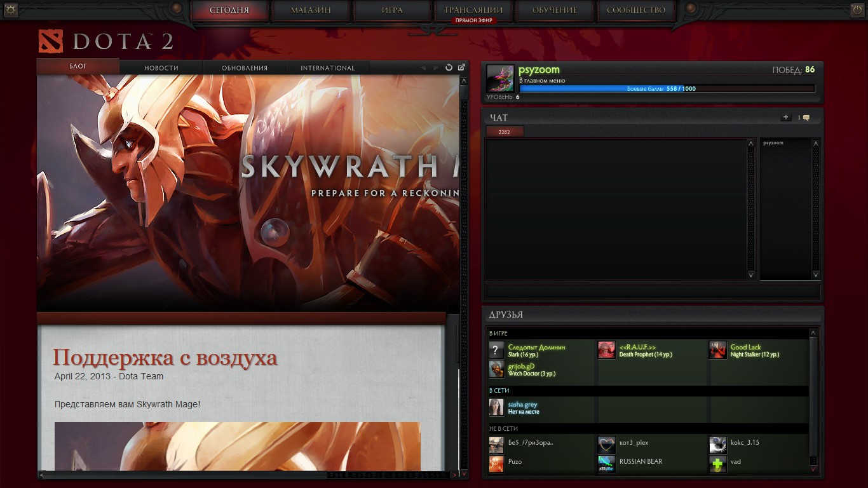Select psyzoom in chat member list

pos(773,143)
